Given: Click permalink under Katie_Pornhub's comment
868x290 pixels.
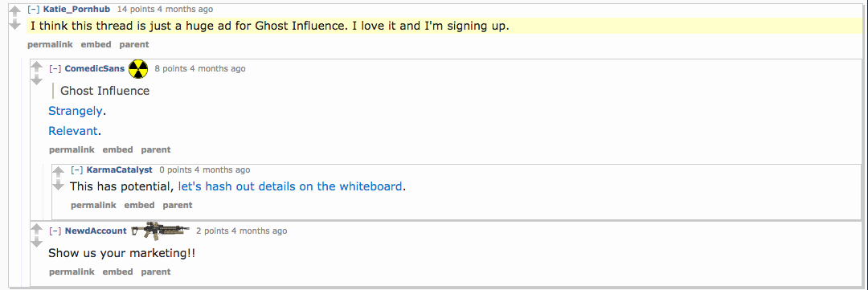Looking at the screenshot, I should coord(50,44).
